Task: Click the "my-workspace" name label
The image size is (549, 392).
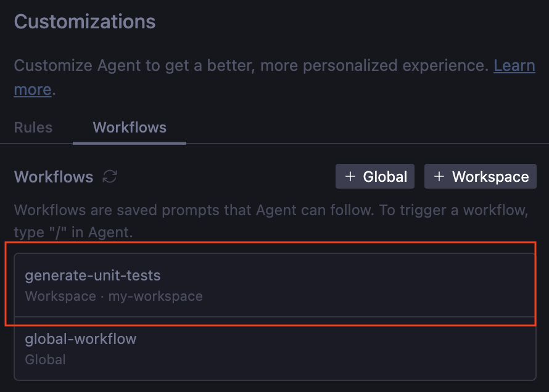Action: 155,296
